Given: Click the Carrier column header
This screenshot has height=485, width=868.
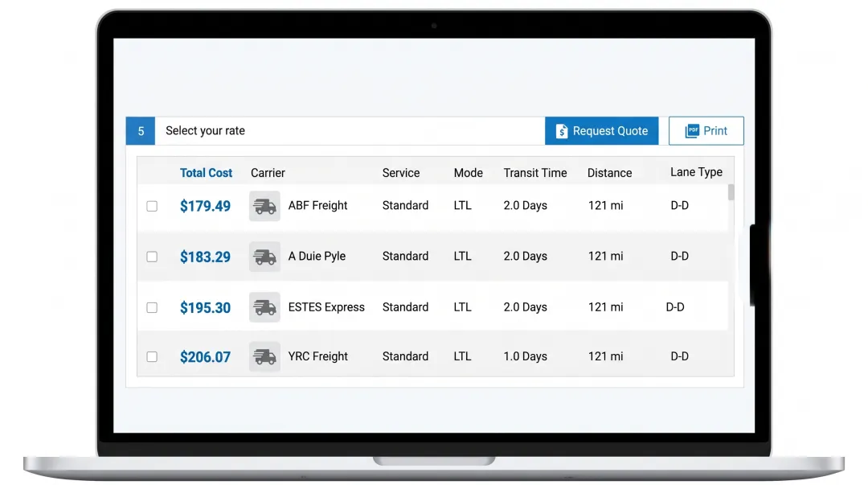Looking at the screenshot, I should pos(268,173).
